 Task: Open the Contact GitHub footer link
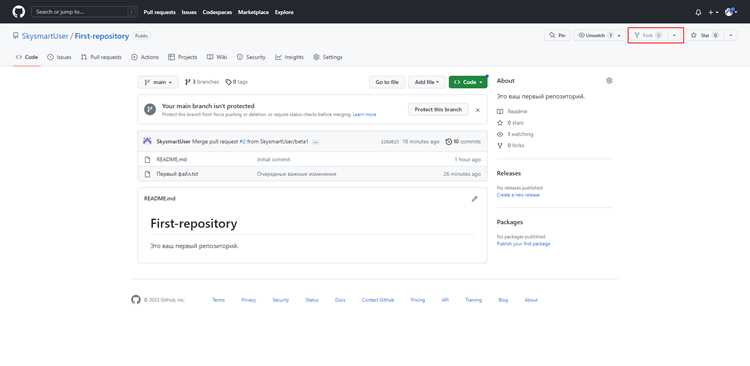click(x=378, y=300)
